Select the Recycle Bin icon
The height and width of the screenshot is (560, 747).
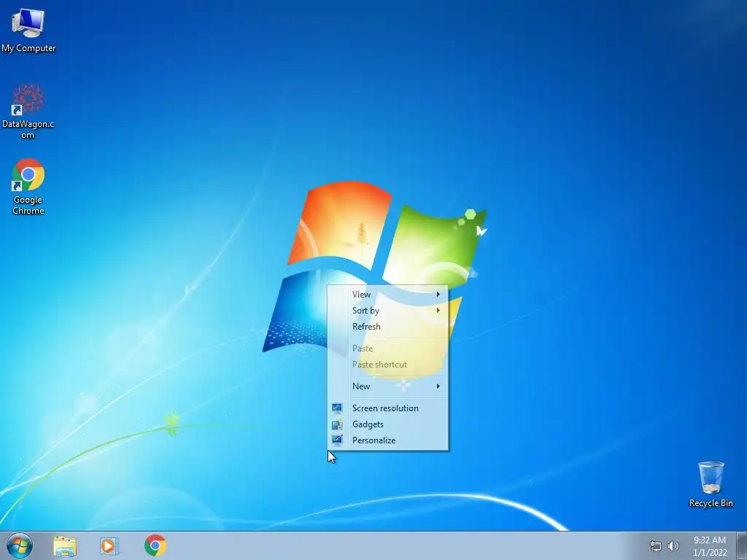(x=711, y=484)
